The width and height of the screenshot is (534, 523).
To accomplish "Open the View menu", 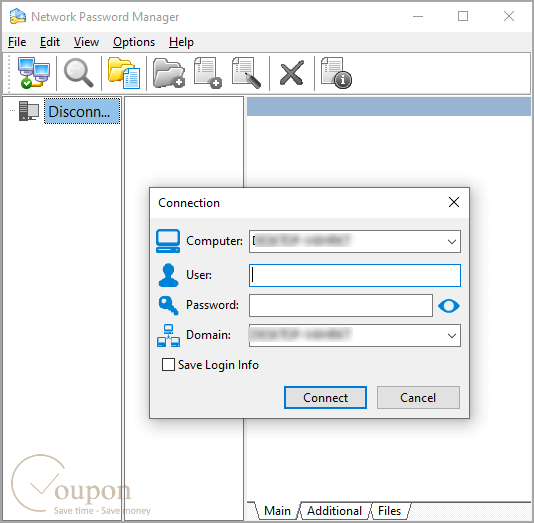I will click(x=87, y=42).
